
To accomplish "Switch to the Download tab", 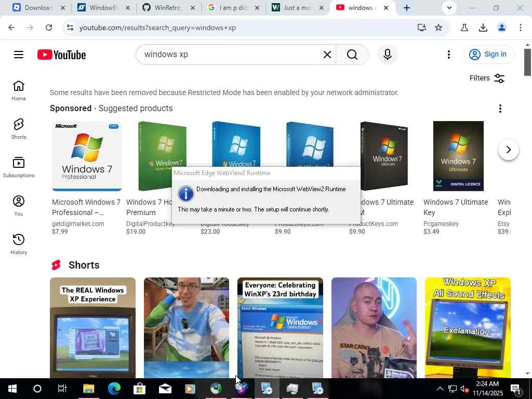I will (38, 8).
